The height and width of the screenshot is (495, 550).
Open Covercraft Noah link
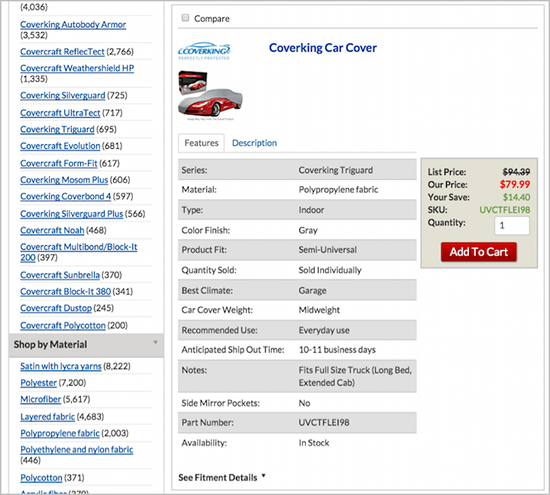point(52,230)
